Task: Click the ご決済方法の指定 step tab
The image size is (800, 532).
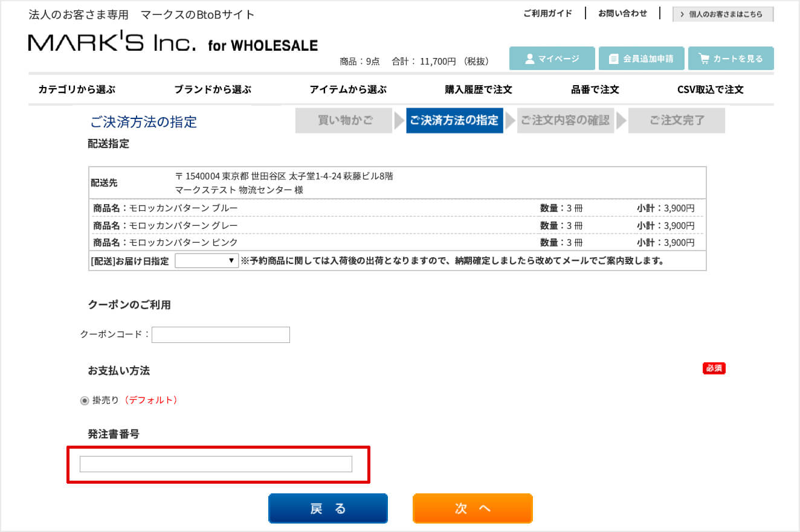Action: pos(454,120)
